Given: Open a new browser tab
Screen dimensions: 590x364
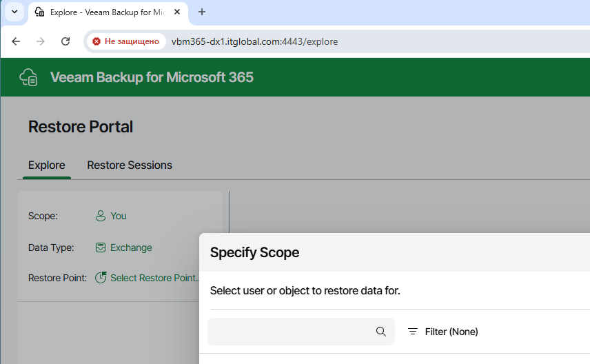Looking at the screenshot, I should 202,12.
